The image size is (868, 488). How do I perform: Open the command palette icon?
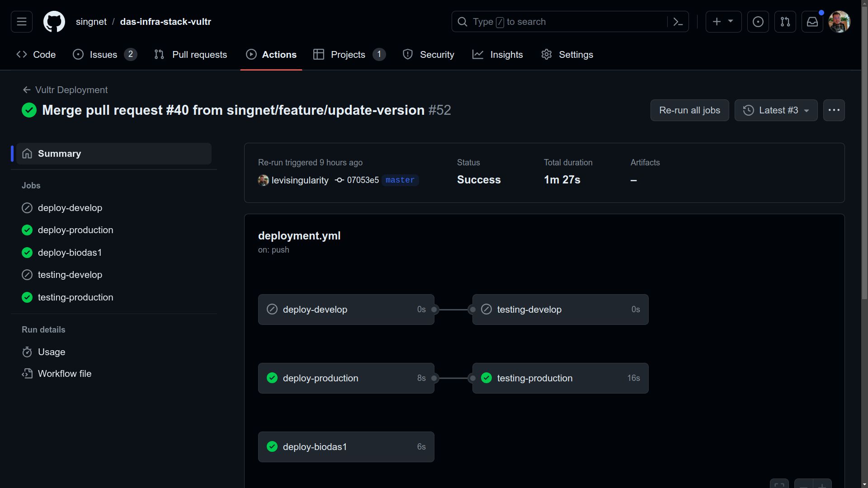pyautogui.click(x=678, y=22)
